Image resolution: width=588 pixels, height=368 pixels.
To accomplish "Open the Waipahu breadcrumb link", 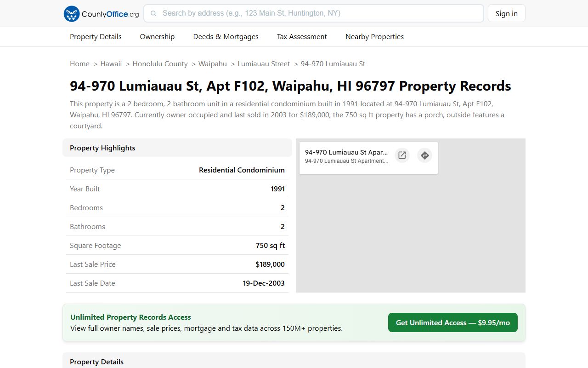I will 213,64.
